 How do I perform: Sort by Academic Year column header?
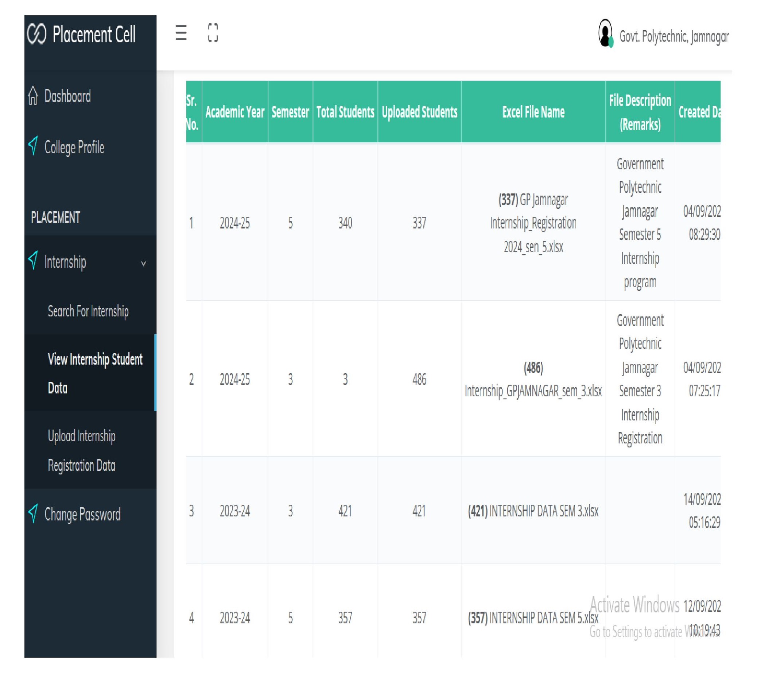point(234,112)
